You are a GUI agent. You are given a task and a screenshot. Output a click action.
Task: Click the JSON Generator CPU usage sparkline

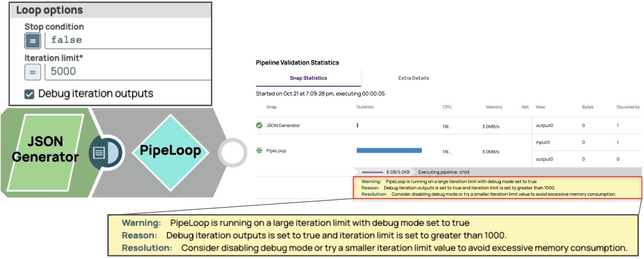451,127
